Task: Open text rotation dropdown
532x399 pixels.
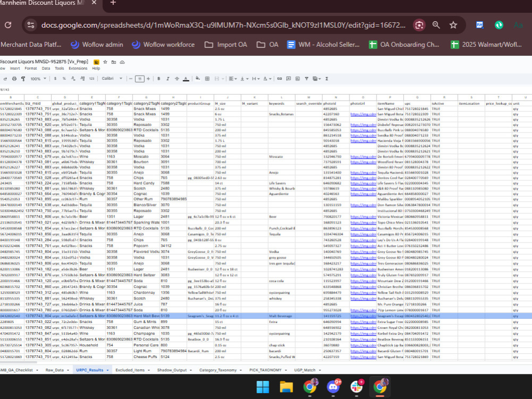Action: 268,79
